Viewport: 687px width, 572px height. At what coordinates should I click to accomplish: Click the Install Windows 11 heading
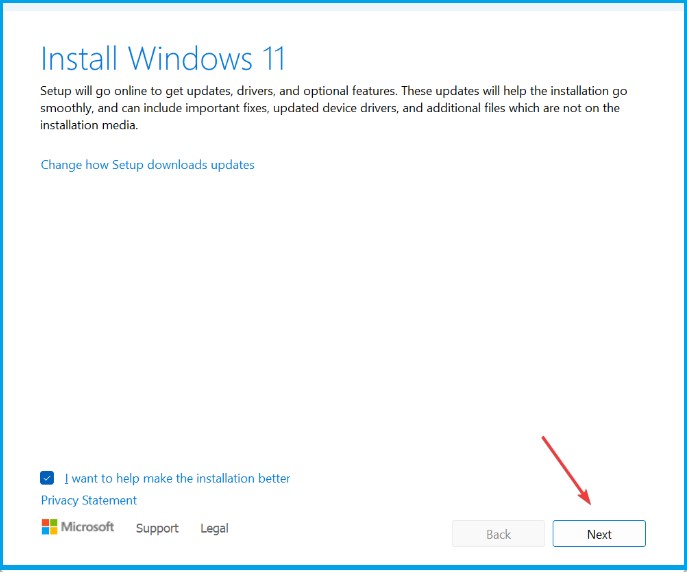pyautogui.click(x=163, y=58)
